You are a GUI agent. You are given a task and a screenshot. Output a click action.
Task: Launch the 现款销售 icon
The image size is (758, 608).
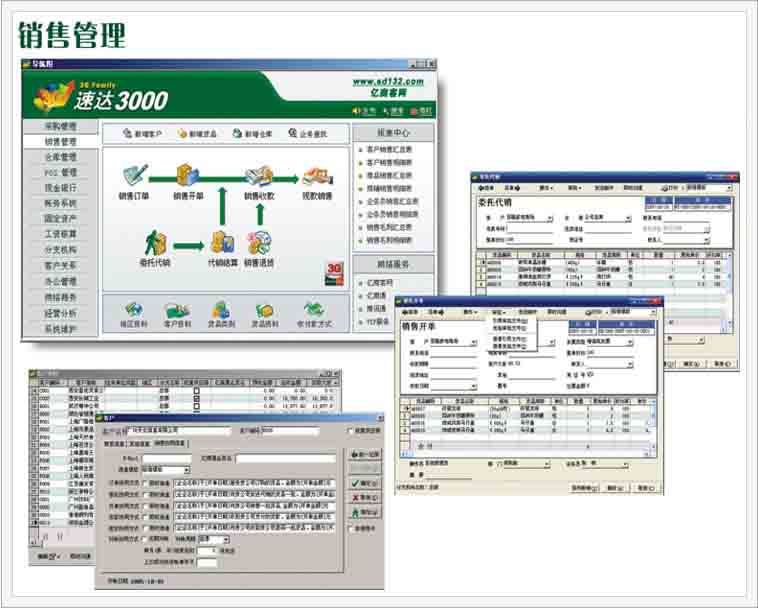tap(318, 178)
